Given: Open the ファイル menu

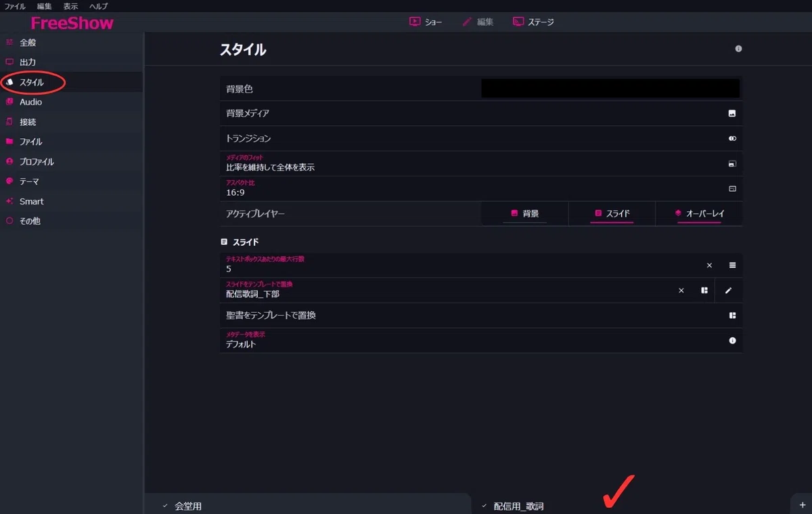Looking at the screenshot, I should (15, 6).
